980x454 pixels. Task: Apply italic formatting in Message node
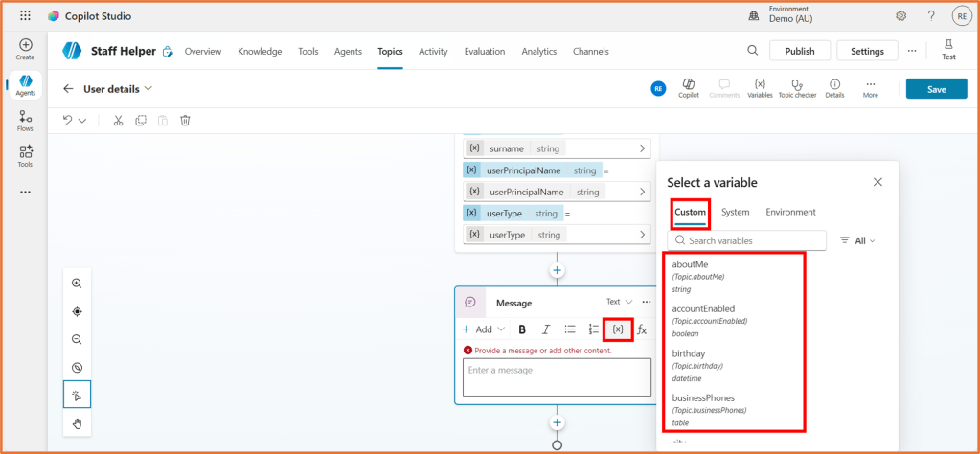[546, 329]
